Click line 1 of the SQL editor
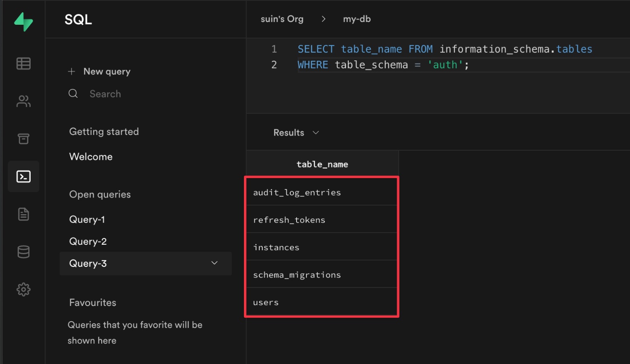Viewport: 630px width, 364px height. [x=445, y=49]
